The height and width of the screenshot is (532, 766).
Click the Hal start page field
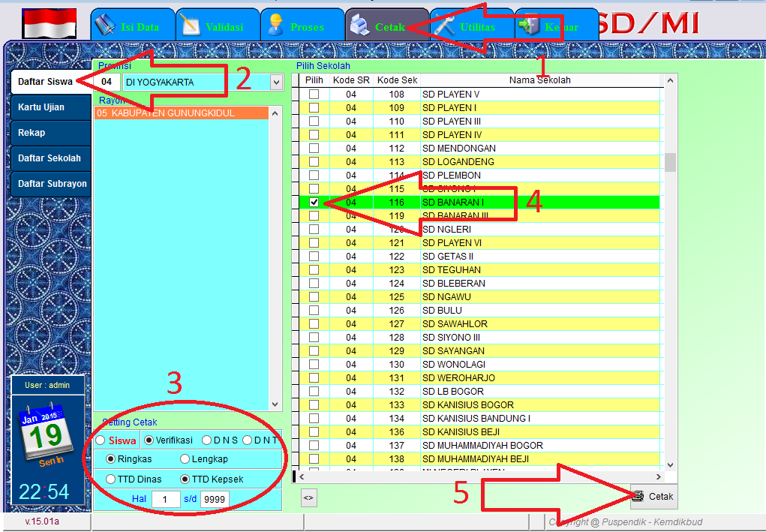[166, 499]
